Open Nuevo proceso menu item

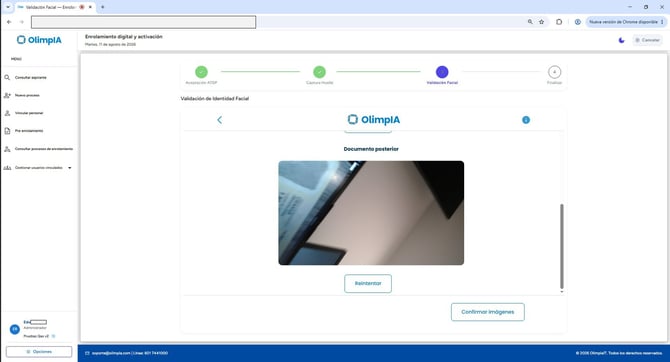27,95
